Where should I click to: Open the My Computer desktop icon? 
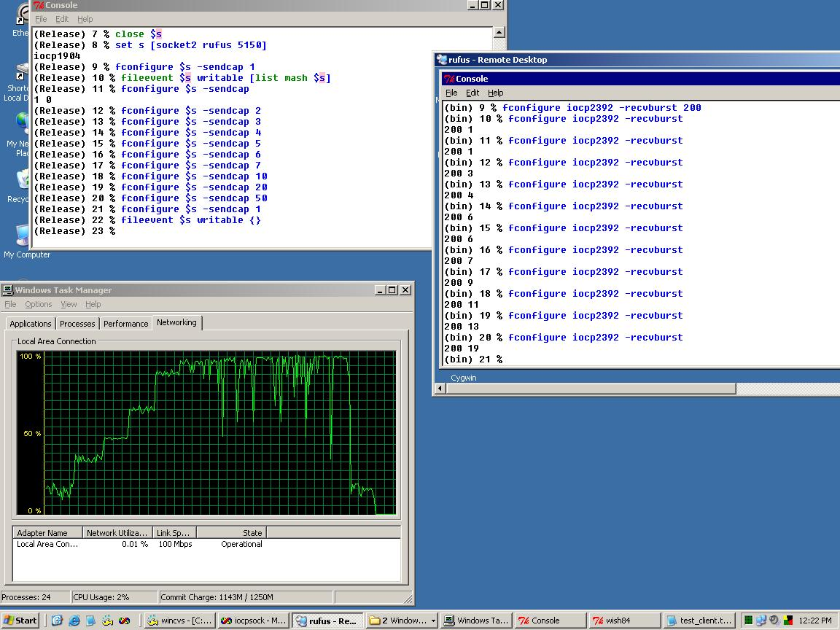[24, 241]
